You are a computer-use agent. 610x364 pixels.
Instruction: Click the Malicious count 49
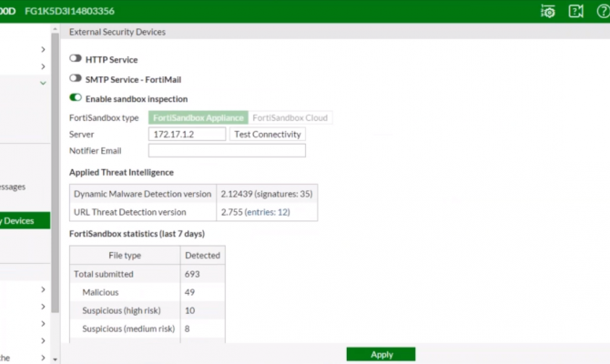click(x=189, y=292)
